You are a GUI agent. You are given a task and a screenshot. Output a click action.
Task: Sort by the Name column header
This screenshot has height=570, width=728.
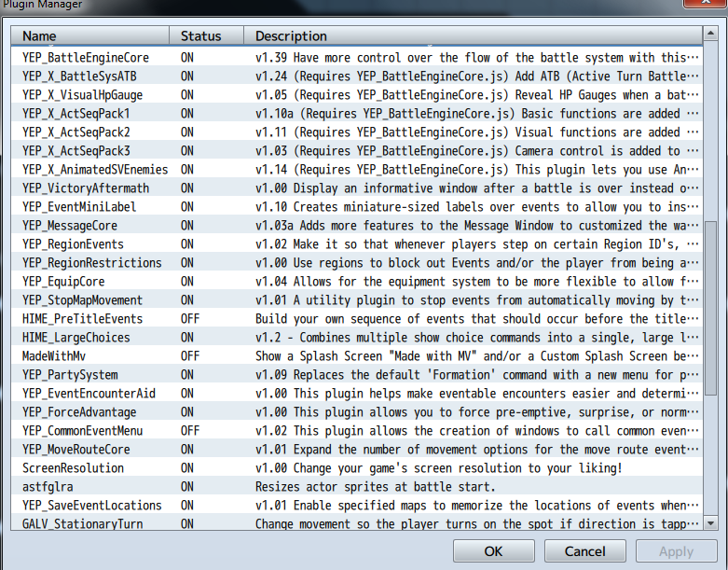[90, 35]
